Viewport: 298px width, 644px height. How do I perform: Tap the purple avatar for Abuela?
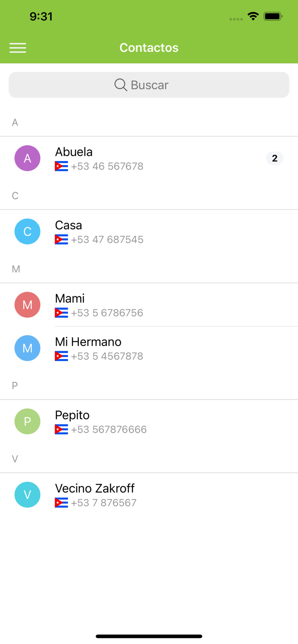point(27,158)
